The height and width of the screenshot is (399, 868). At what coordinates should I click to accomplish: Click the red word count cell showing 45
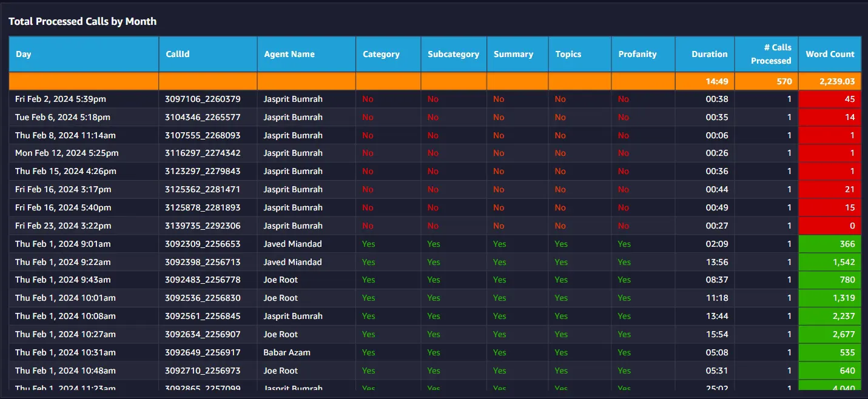(830, 99)
